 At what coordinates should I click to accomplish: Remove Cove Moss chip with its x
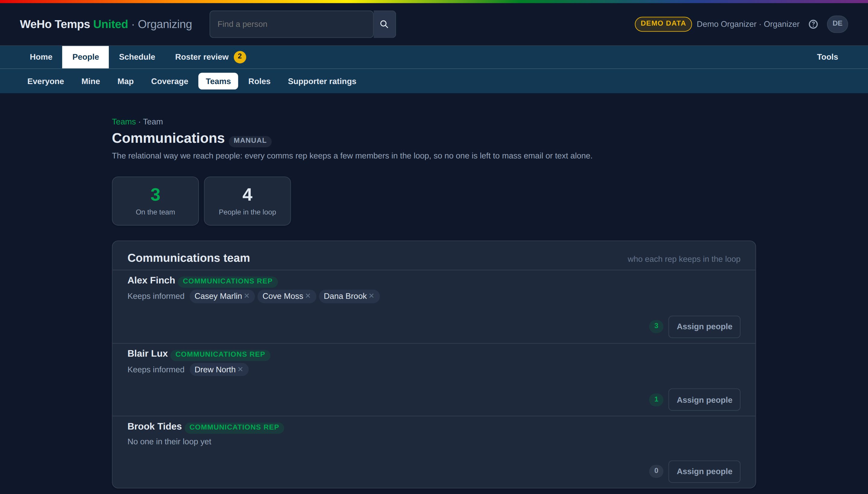point(308,296)
